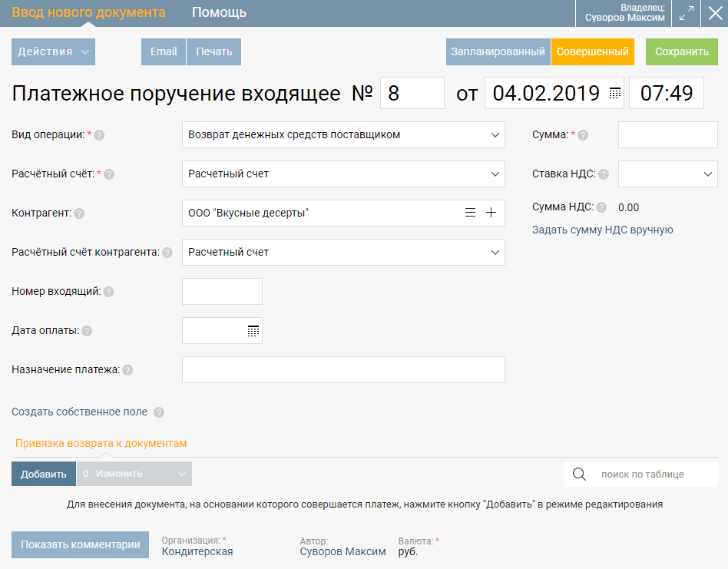Image resolution: width=728 pixels, height=569 pixels.
Task: Click the search magnifier icon by table search
Action: [x=579, y=474]
